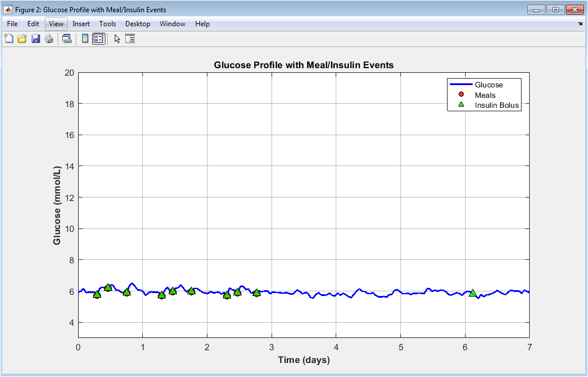
Task: Click the Link Plot toolbar icon
Action: [x=67, y=39]
